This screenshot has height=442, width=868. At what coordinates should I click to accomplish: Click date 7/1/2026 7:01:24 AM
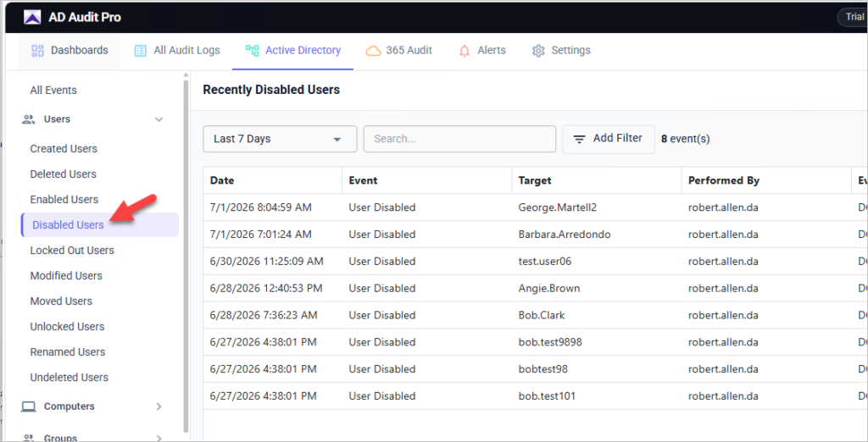261,235
